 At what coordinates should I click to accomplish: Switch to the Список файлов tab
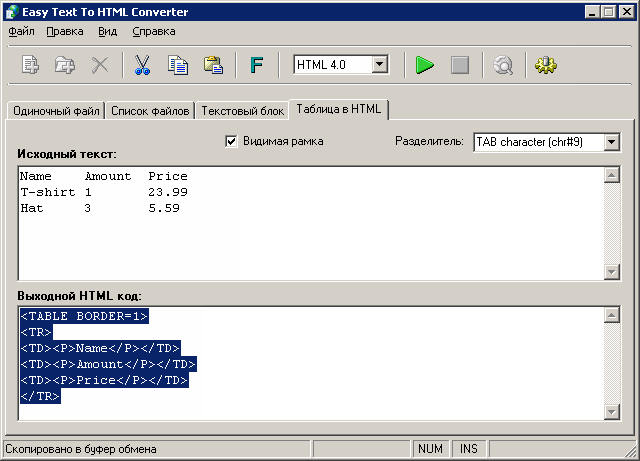coord(150,111)
